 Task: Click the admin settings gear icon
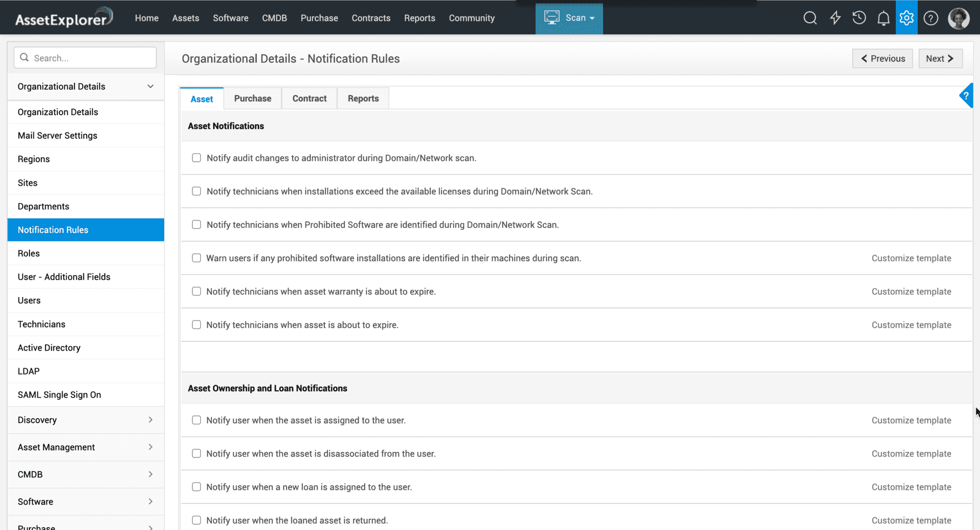click(x=906, y=18)
